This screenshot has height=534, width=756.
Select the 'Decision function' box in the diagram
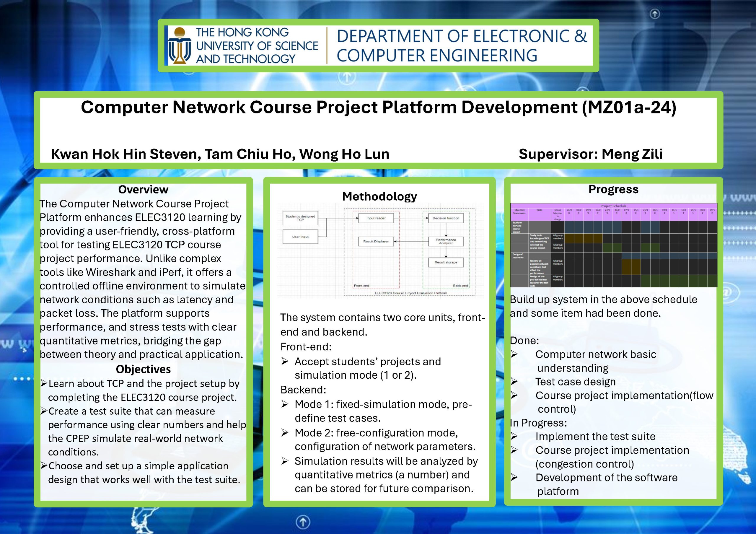pos(446,218)
